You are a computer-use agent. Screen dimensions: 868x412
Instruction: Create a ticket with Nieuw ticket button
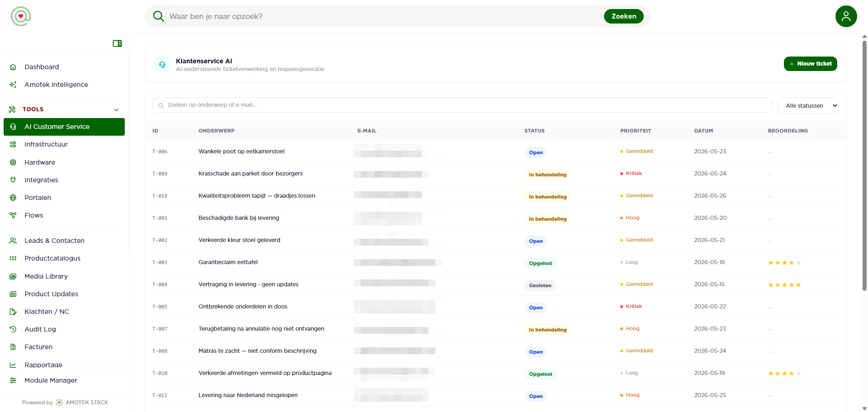point(810,64)
